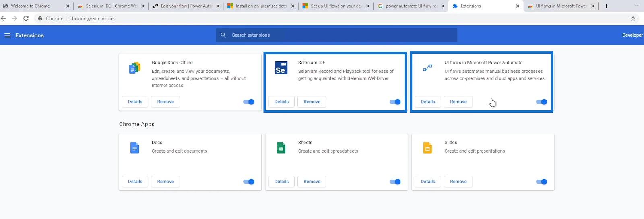Disable the Selenium IDE extension toggle

(395, 102)
